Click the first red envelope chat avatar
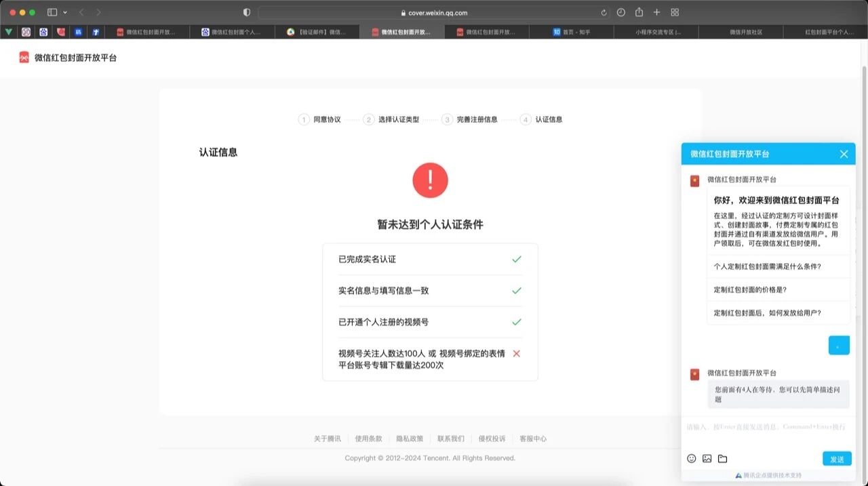This screenshot has height=486, width=868. point(694,181)
